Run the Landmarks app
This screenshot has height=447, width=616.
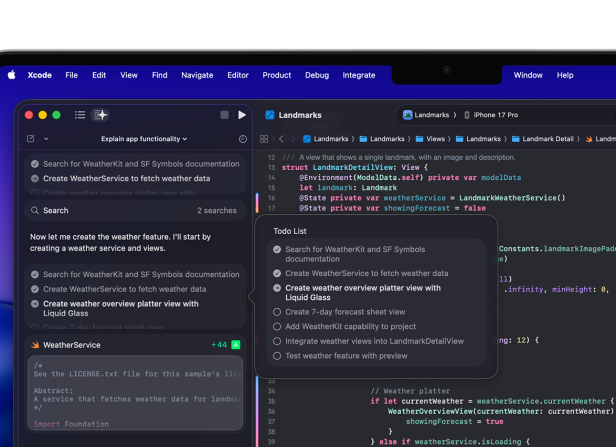click(x=242, y=115)
